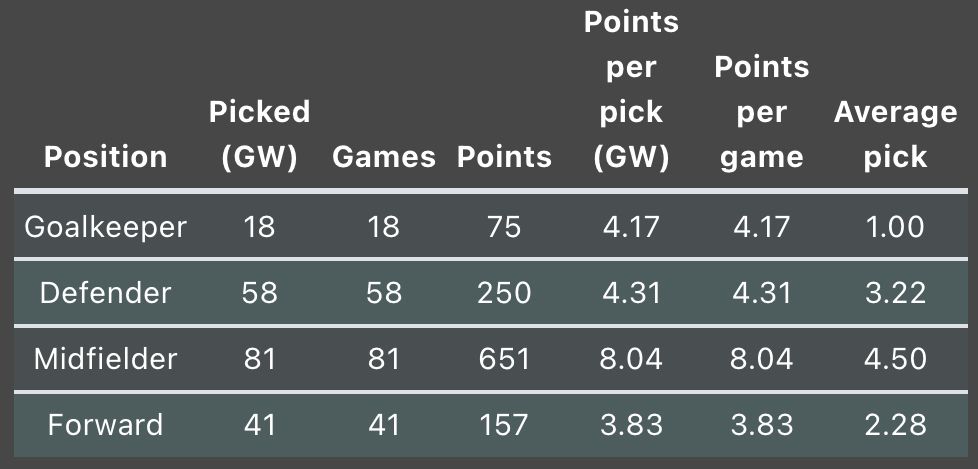Click Forward average pick 2.28

coord(895,425)
